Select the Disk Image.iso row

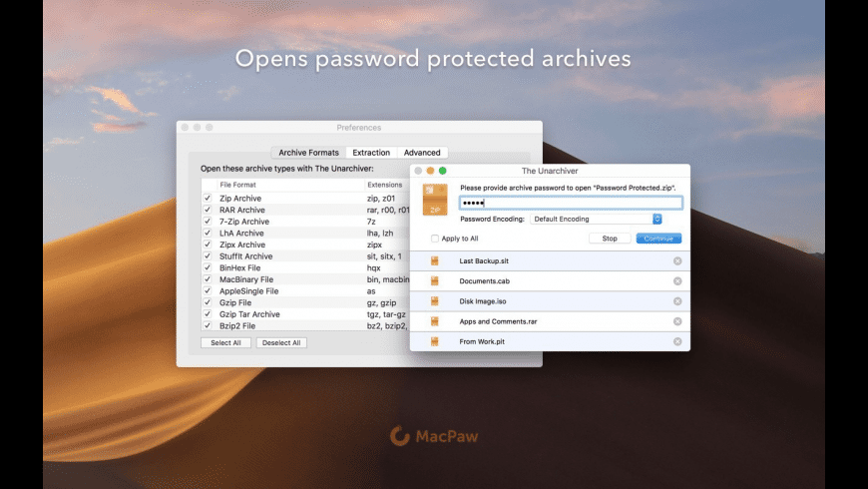550,301
